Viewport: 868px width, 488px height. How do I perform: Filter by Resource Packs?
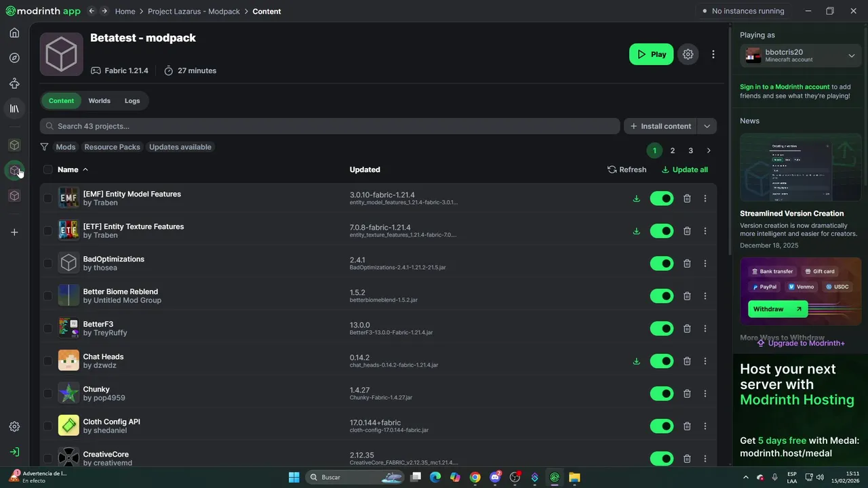pyautogui.click(x=113, y=147)
